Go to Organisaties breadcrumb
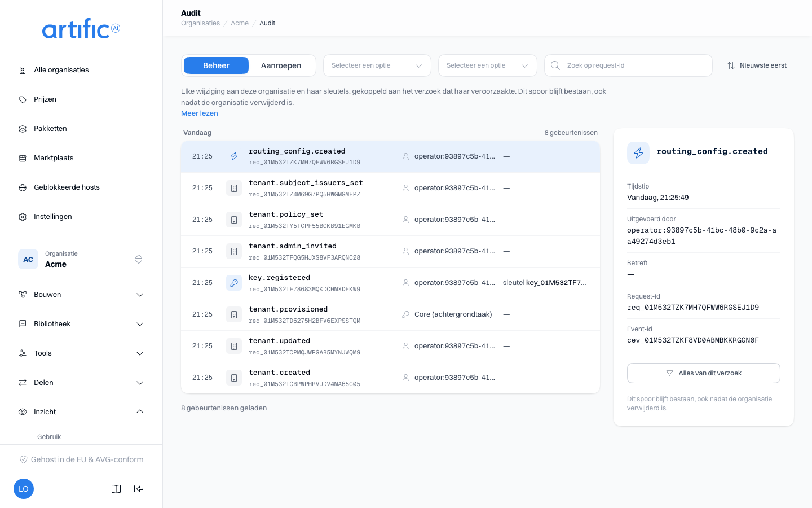812x508 pixels. click(200, 23)
